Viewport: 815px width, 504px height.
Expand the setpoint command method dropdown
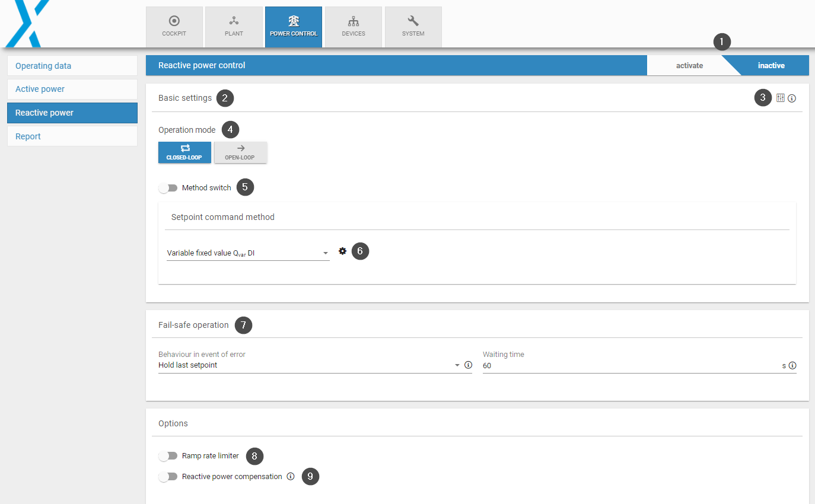(x=248, y=253)
